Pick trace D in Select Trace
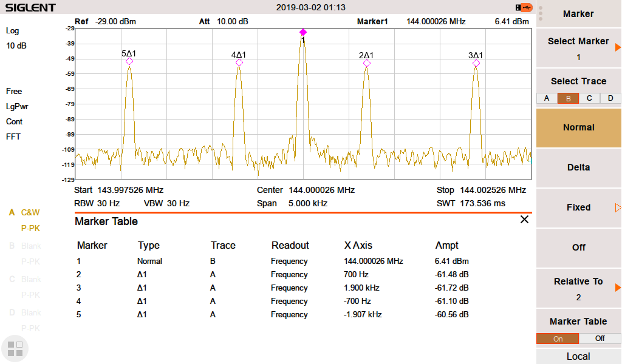The width and height of the screenshot is (622, 364). coord(610,98)
